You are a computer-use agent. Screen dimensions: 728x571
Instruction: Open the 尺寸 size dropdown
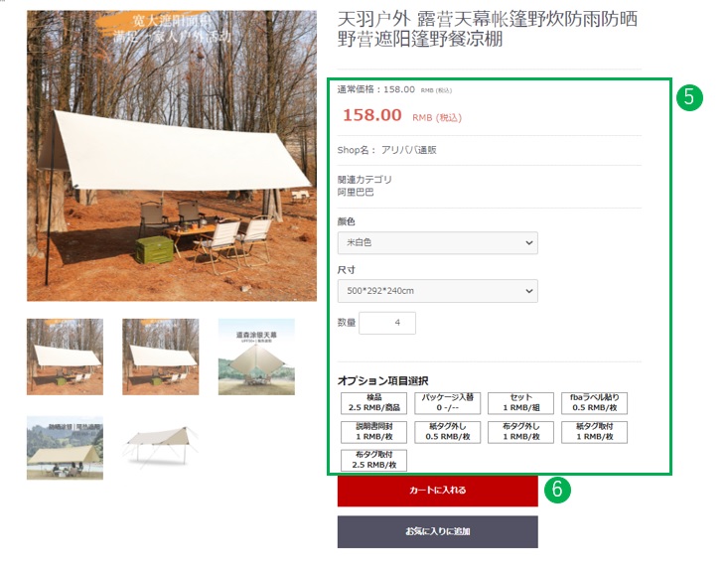pos(437,291)
